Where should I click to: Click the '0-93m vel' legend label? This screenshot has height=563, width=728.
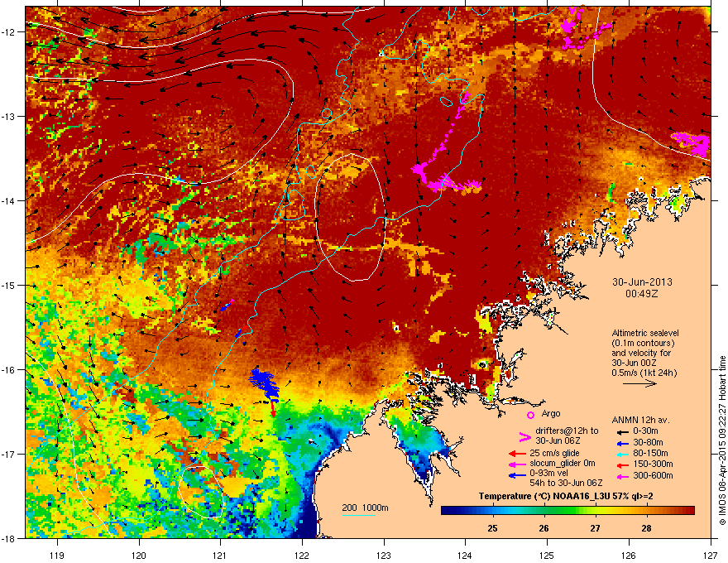click(x=549, y=473)
